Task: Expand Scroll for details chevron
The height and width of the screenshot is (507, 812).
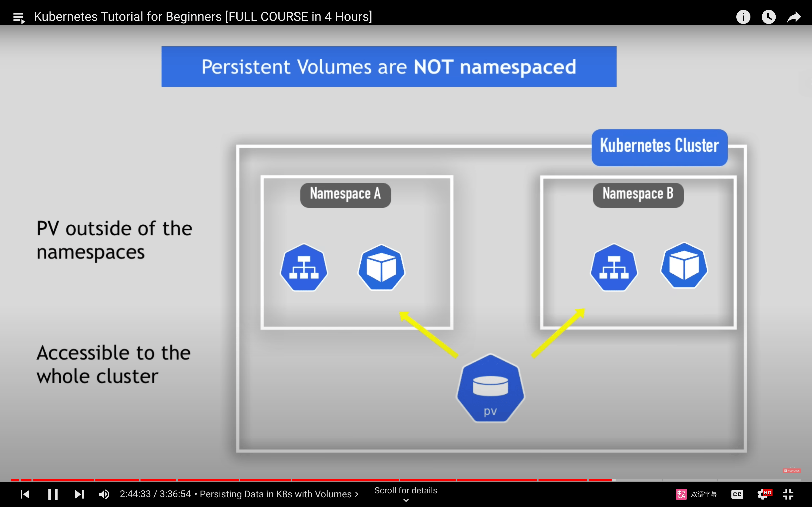Action: tap(406, 500)
